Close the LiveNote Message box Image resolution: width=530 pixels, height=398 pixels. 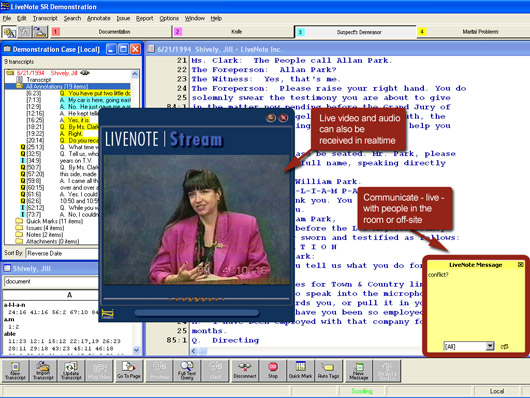pos(521,265)
